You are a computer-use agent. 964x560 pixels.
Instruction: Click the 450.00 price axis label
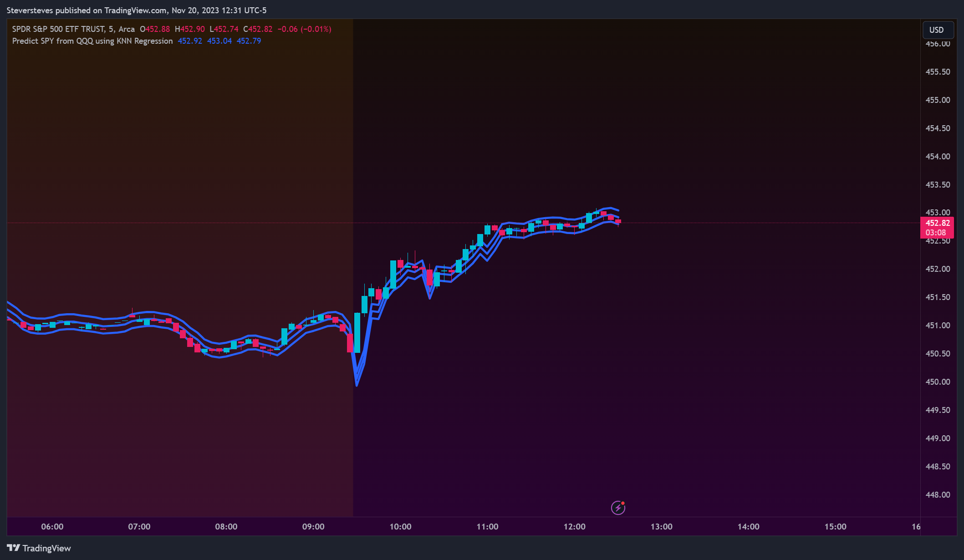click(x=938, y=382)
